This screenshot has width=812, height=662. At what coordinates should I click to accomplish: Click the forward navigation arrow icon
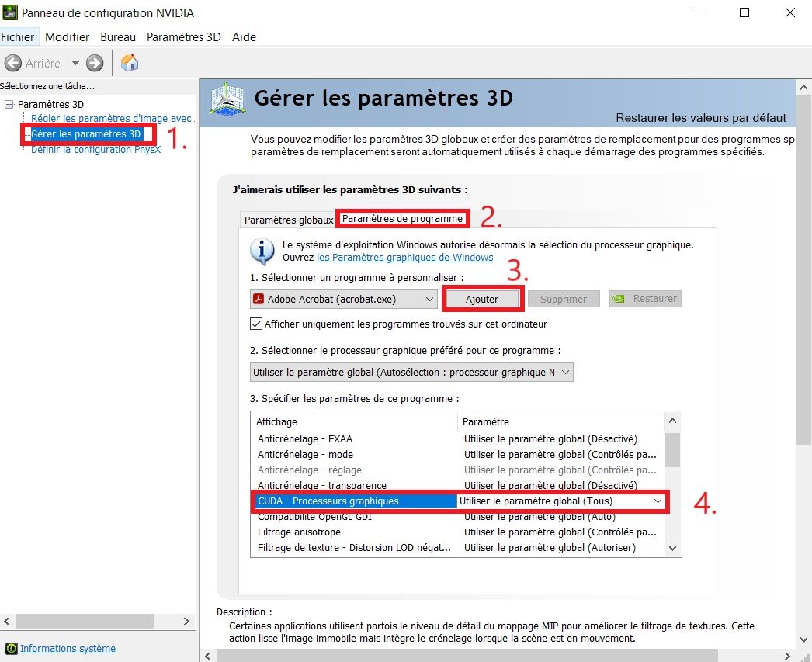pos(93,63)
